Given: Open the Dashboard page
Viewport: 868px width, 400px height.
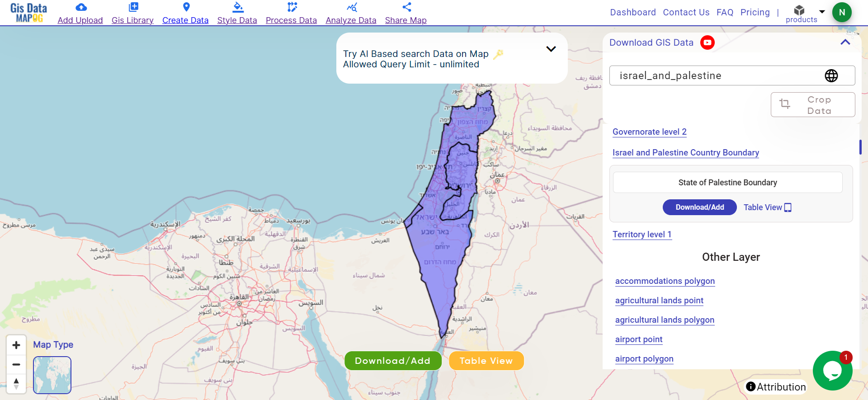Looking at the screenshot, I should tap(632, 12).
